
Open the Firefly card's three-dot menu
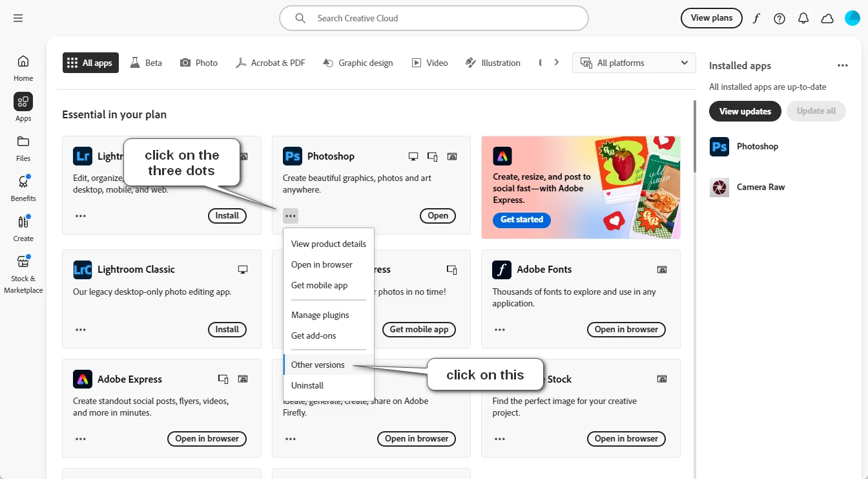tap(291, 439)
